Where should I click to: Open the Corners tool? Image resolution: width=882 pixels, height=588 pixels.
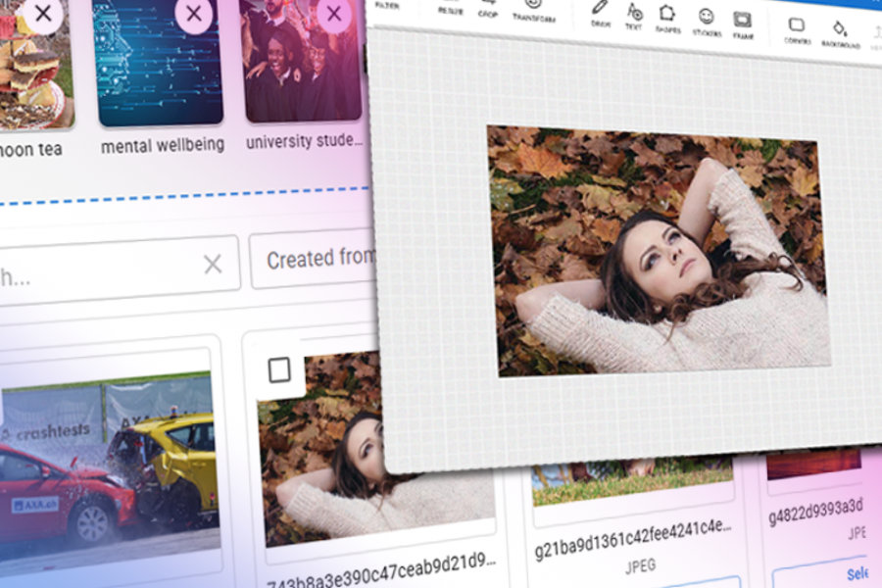[x=797, y=30]
